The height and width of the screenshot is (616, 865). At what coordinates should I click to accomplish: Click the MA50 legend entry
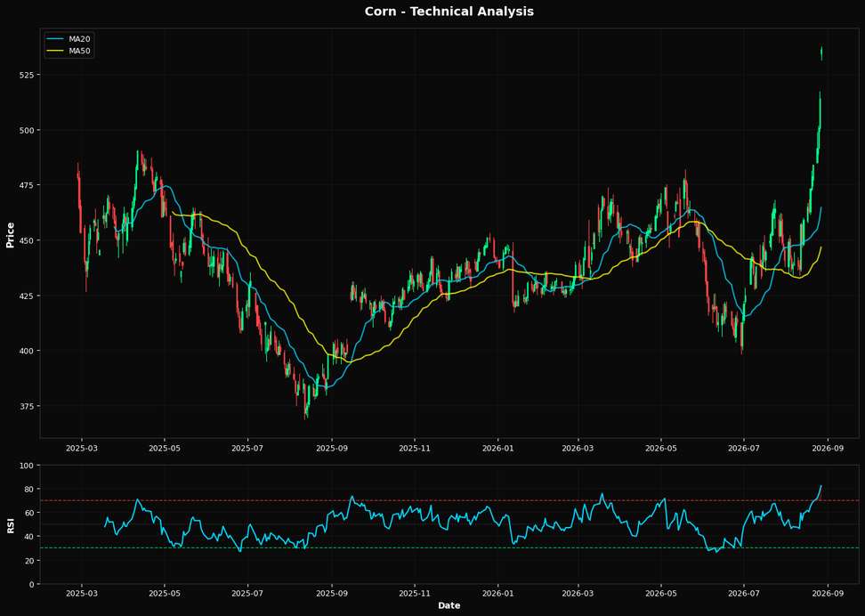point(69,52)
